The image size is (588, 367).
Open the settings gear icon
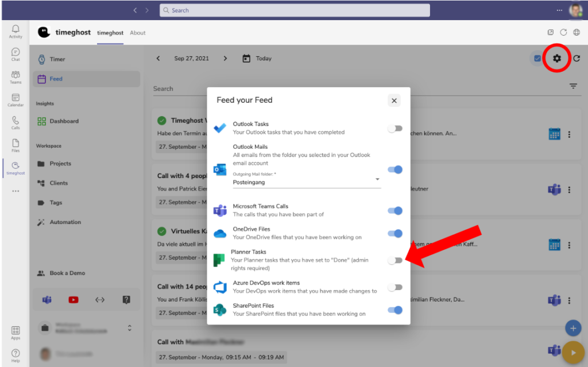(556, 58)
